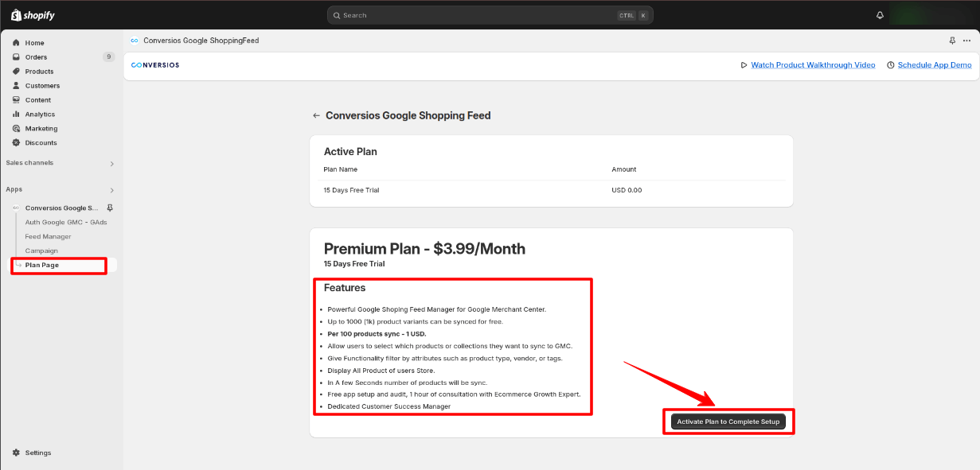
Task: Click the CONVERSIOS brand logo
Action: pyautogui.click(x=155, y=65)
